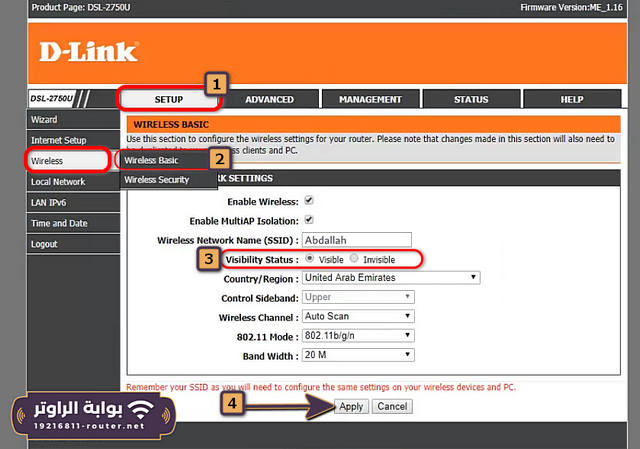Select the Wireless sidebar item
The height and width of the screenshot is (449, 640).
point(68,161)
